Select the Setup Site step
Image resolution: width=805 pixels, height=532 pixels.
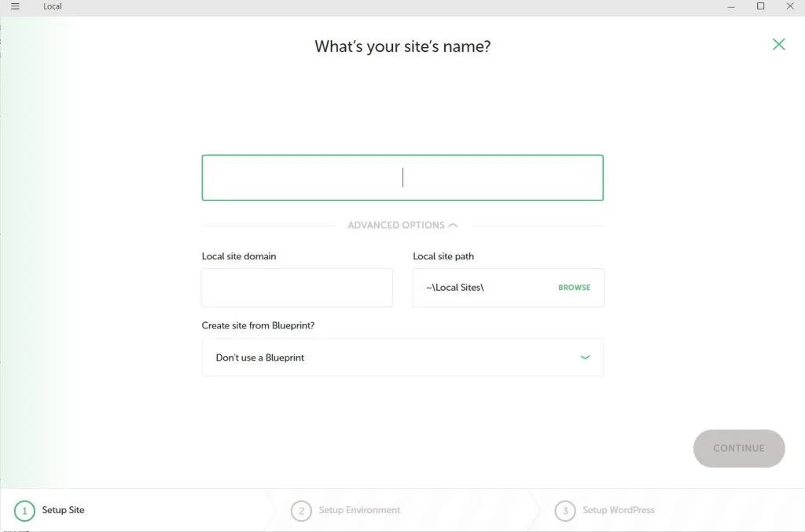point(63,511)
